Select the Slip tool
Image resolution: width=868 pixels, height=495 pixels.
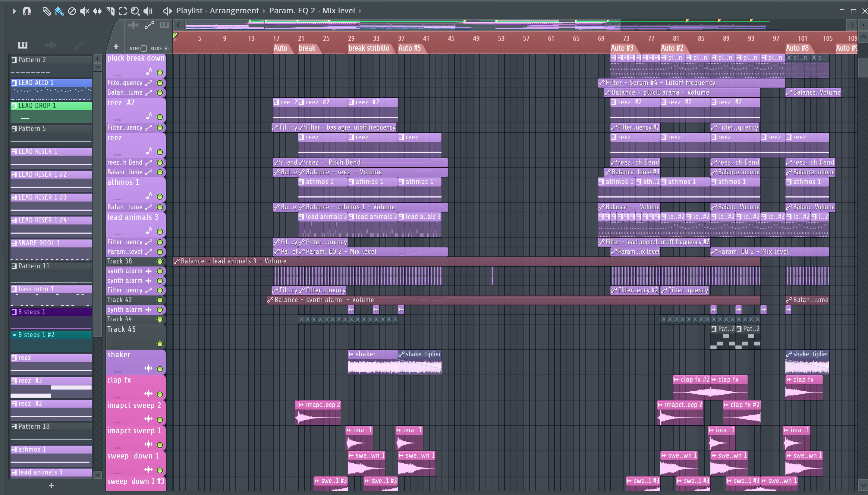tap(97, 11)
